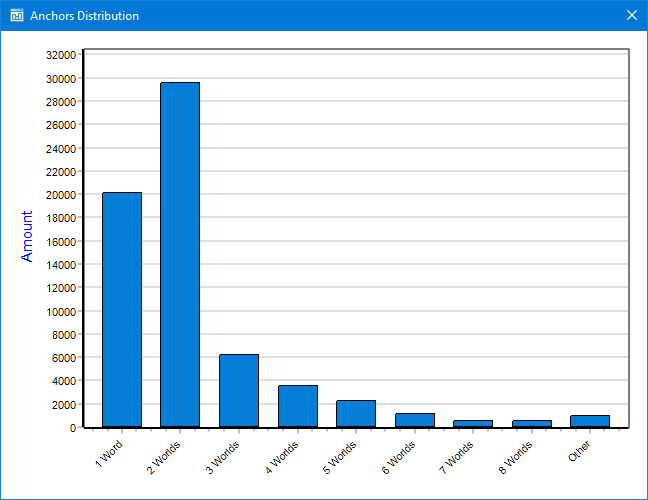Select the 8 Words bar
The image size is (648, 500).
[532, 423]
